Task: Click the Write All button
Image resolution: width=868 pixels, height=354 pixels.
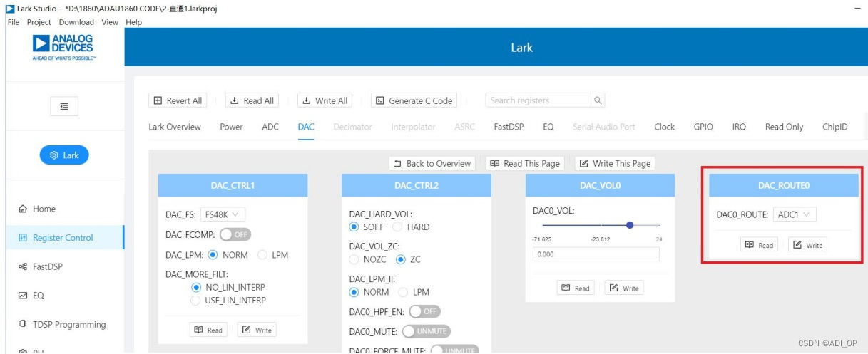Action: click(x=325, y=100)
